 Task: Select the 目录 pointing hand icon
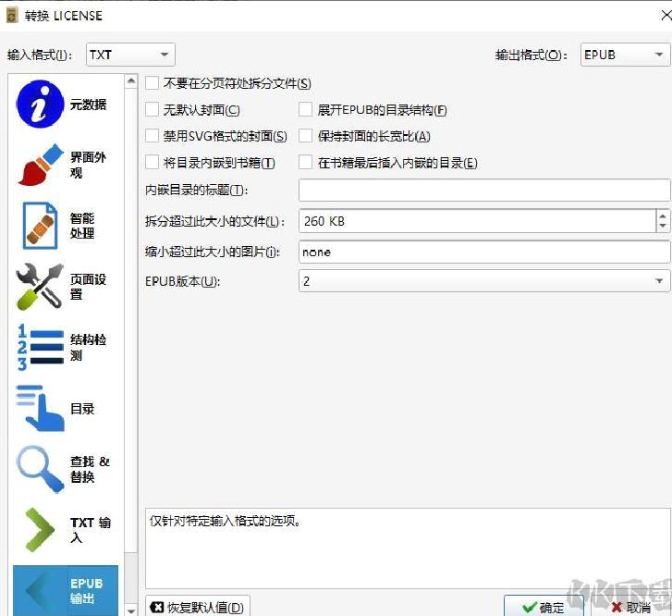41,408
